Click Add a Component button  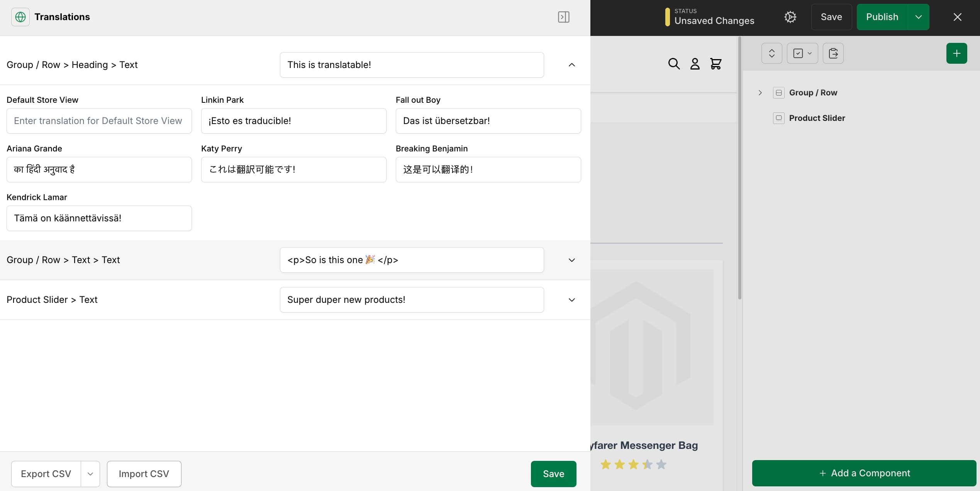pos(864,473)
